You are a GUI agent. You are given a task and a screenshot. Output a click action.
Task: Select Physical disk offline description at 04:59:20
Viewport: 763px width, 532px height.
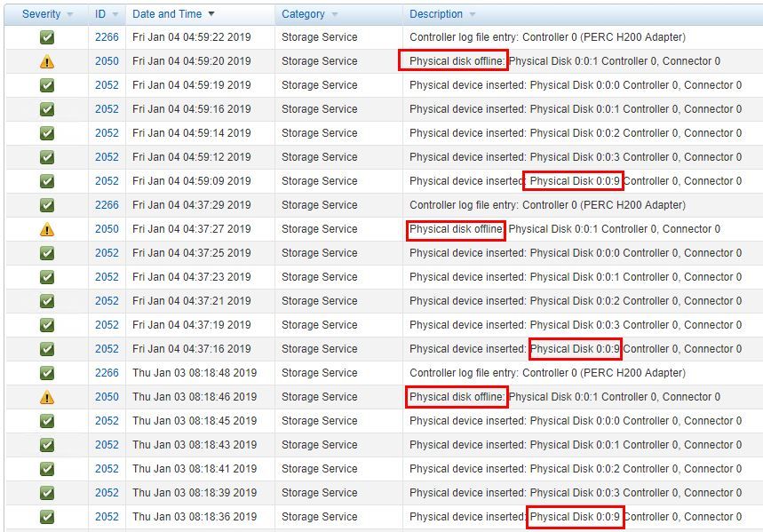[x=564, y=61]
